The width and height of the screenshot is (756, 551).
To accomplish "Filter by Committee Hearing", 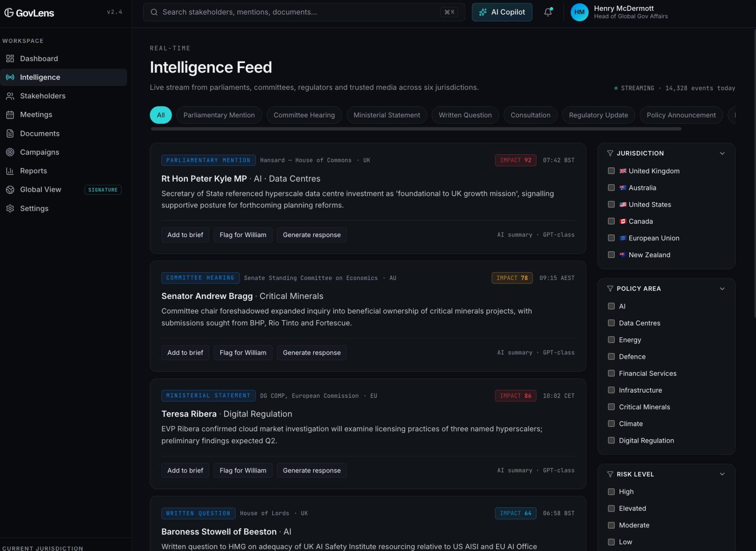I will [304, 115].
